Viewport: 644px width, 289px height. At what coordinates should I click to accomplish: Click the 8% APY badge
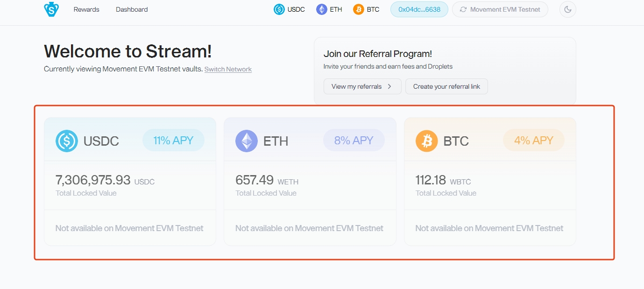[354, 141]
